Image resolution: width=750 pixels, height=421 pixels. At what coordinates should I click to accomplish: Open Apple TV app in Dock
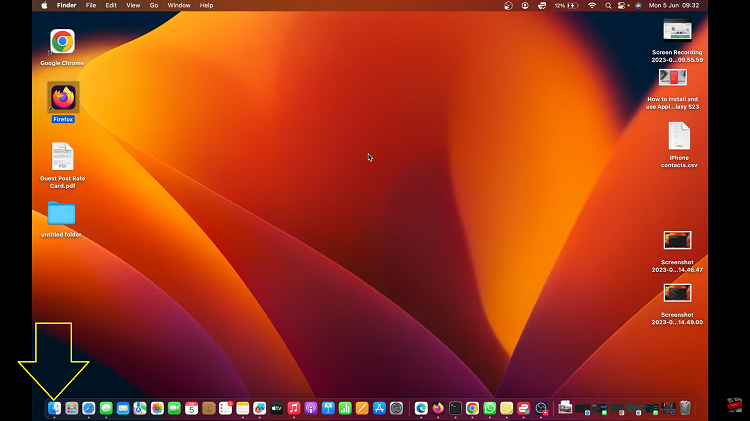point(276,408)
